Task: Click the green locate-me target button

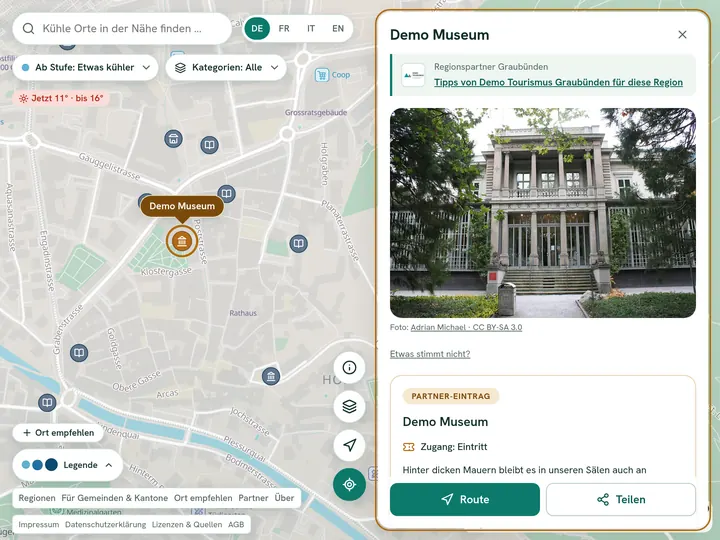Action: click(349, 484)
